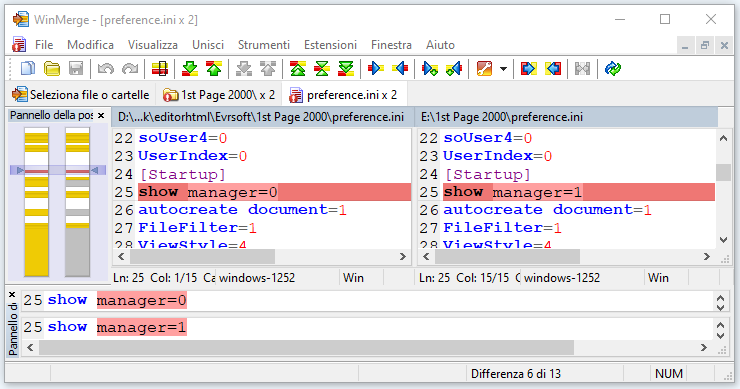The width and height of the screenshot is (740, 389).
Task: Go to previous difference with green up arrow
Action: pyautogui.click(x=214, y=69)
